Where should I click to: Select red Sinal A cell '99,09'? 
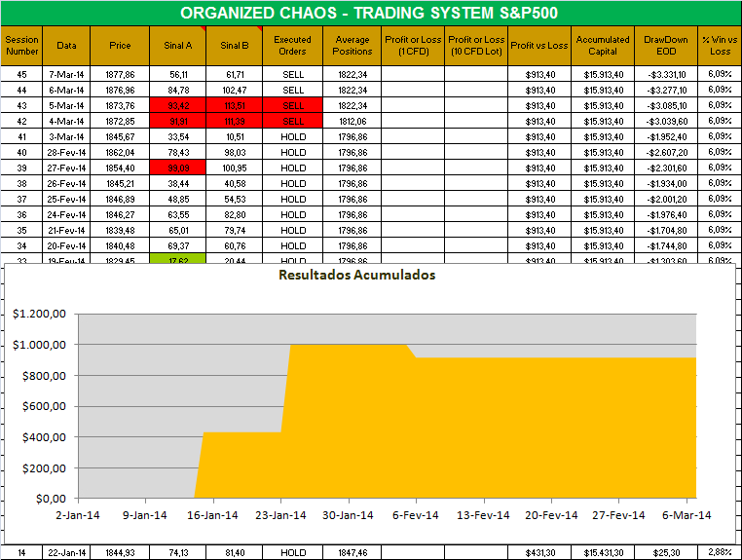(x=178, y=168)
